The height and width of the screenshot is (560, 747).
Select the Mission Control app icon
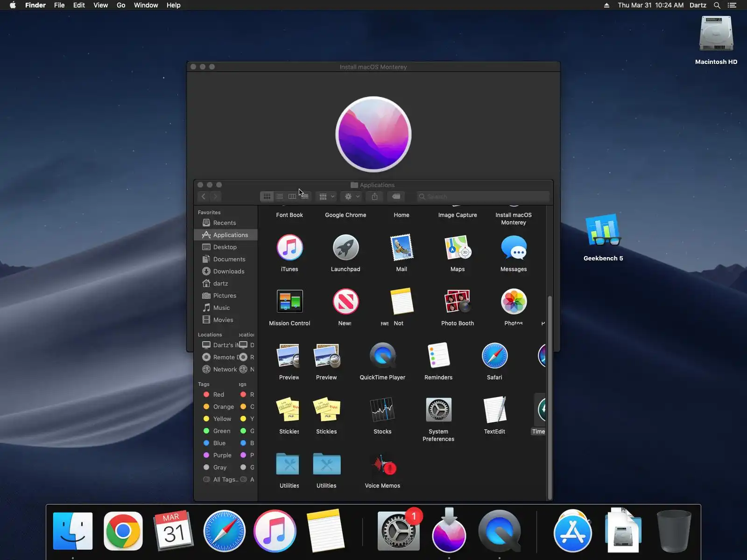[x=289, y=301]
